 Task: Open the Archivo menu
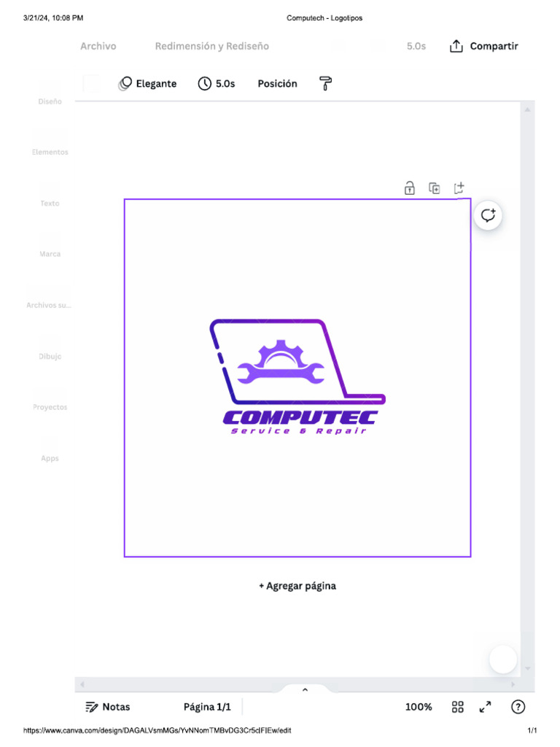pyautogui.click(x=98, y=46)
